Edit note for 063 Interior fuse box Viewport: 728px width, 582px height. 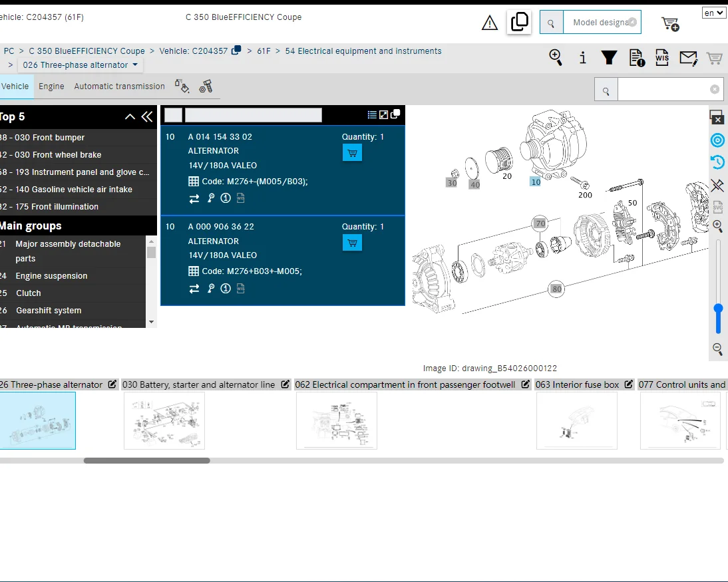[629, 384]
